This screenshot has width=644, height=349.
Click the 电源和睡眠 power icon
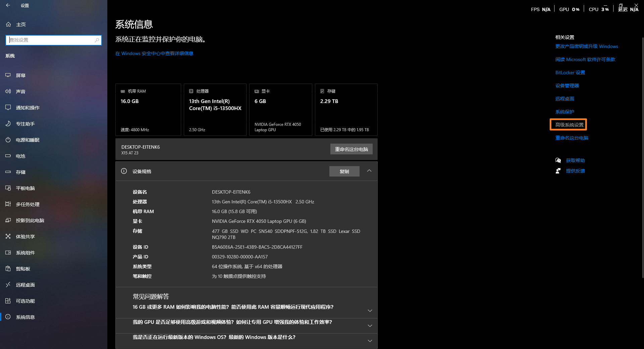(x=8, y=140)
